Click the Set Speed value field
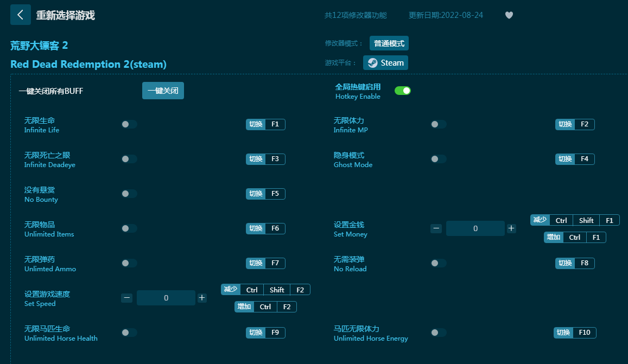628x364 pixels. (x=166, y=298)
